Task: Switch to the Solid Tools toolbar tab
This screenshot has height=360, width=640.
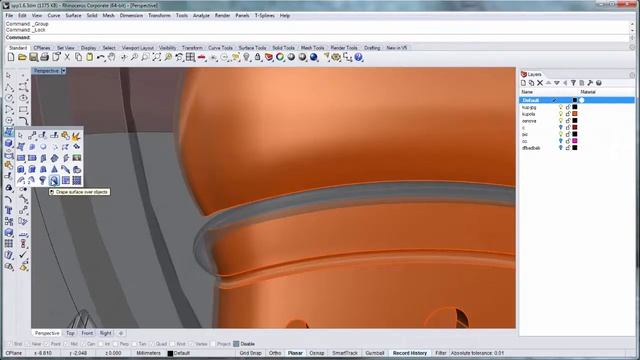Action: 283,48
